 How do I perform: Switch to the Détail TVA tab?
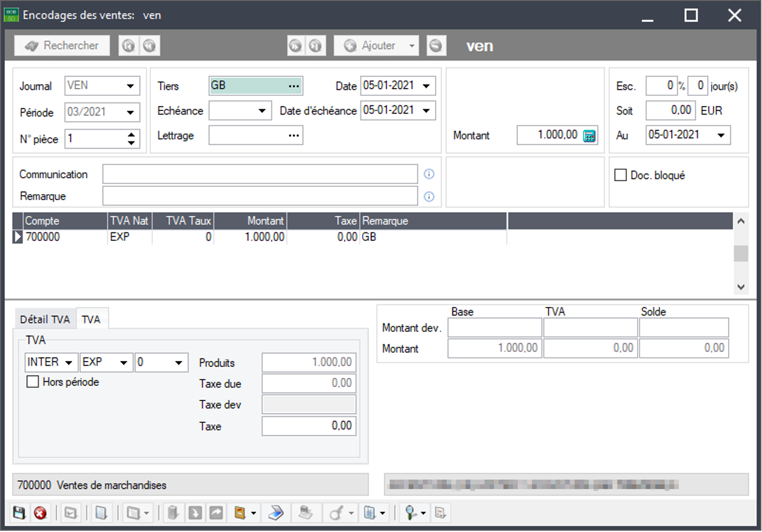[x=45, y=319]
